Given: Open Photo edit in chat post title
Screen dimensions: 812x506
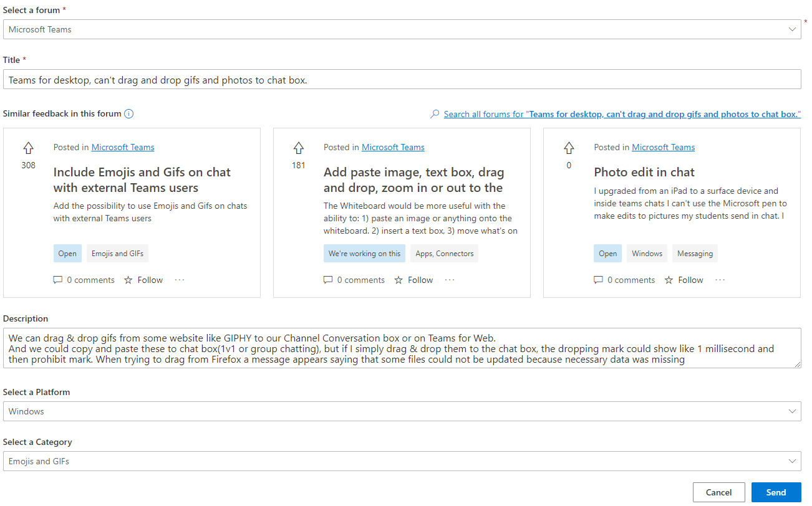Looking at the screenshot, I should pos(644,172).
